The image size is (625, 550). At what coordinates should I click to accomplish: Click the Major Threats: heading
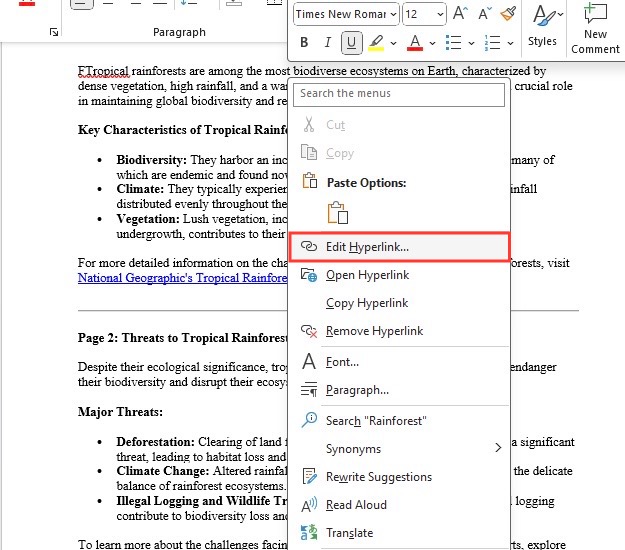(120, 412)
